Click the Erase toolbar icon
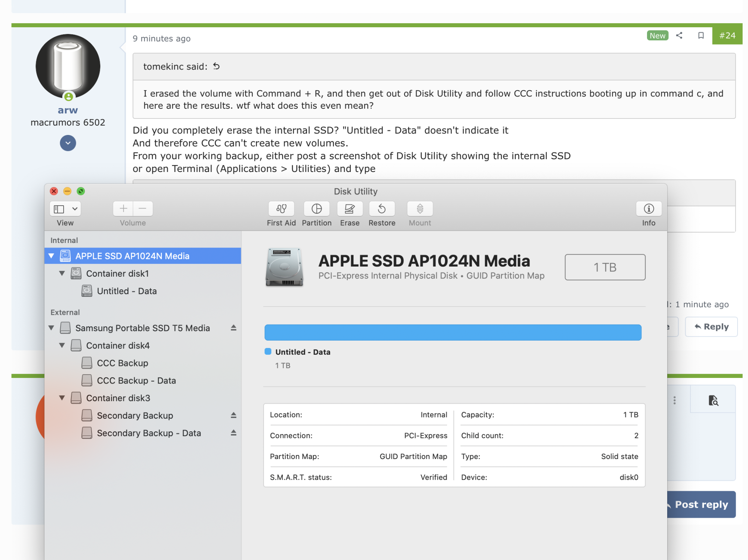 click(x=350, y=209)
